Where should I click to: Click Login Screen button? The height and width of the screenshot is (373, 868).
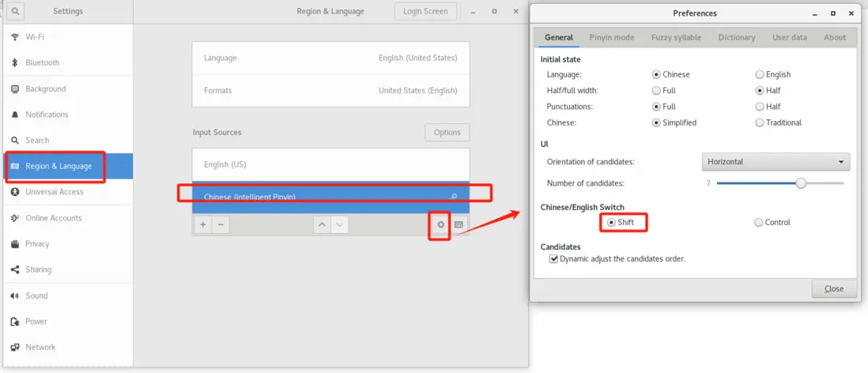[425, 11]
